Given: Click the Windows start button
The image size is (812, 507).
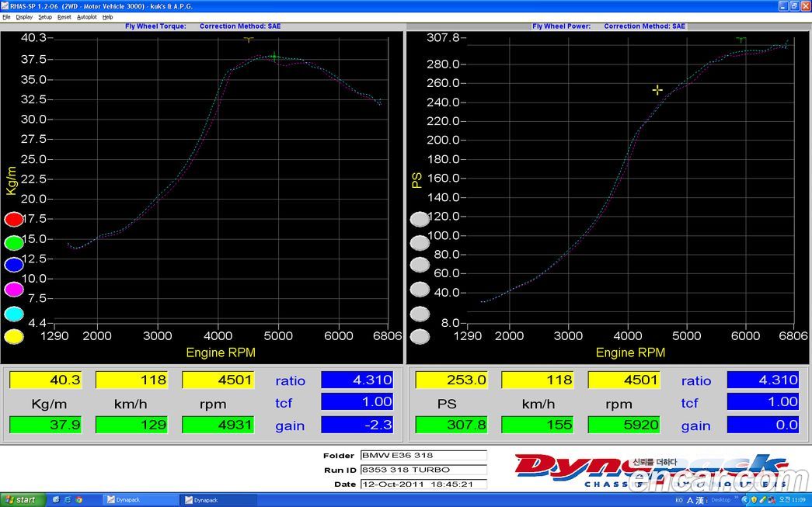Looking at the screenshot, I should 22,500.
